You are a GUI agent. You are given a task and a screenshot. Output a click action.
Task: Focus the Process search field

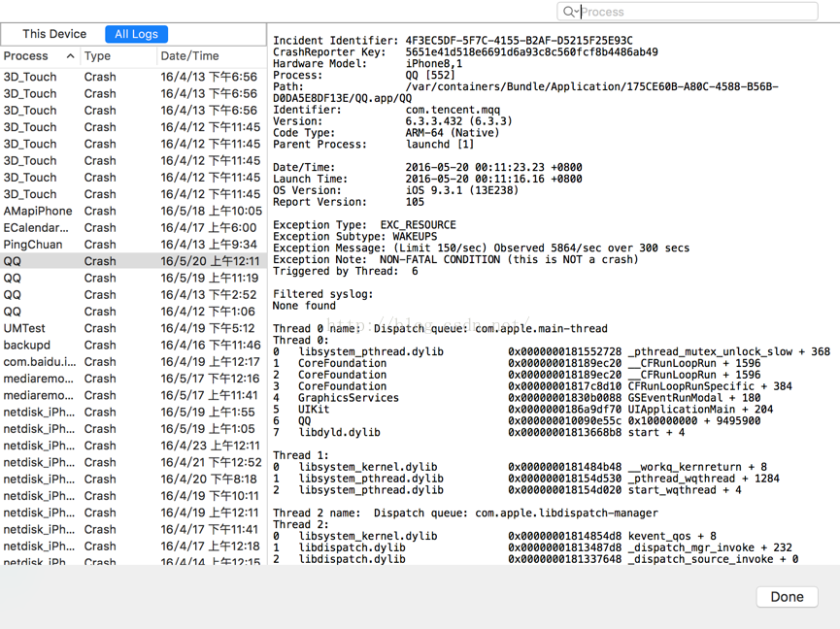(x=696, y=12)
